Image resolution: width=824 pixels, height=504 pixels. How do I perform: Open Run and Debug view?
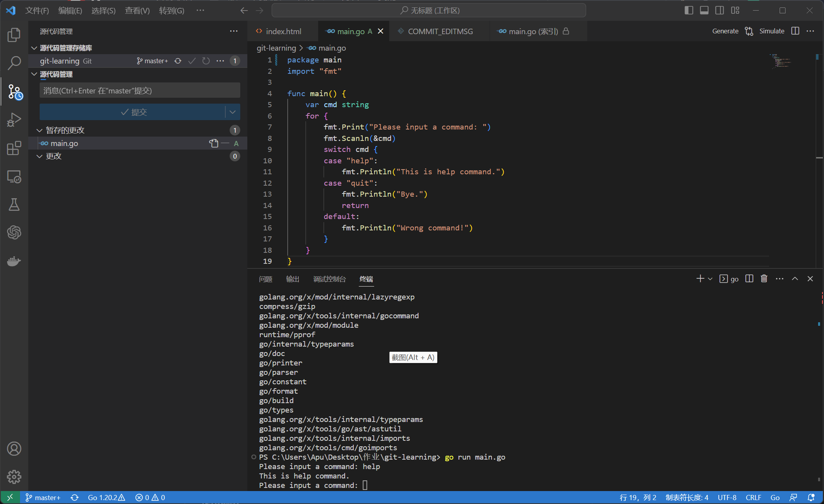tap(14, 120)
